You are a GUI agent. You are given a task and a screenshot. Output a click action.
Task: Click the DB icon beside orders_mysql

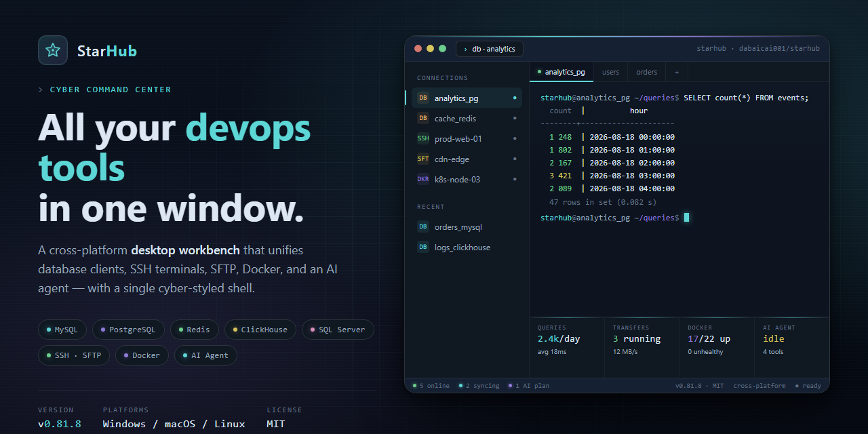[x=423, y=227]
